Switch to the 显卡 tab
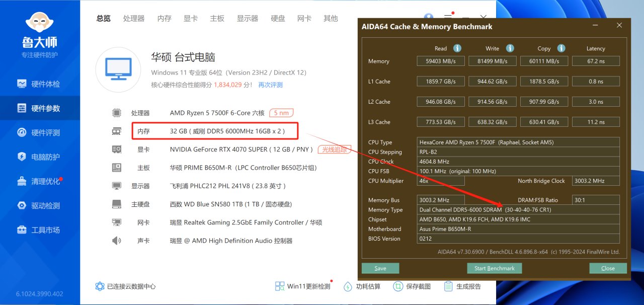This screenshot has height=305, width=644. click(191, 18)
